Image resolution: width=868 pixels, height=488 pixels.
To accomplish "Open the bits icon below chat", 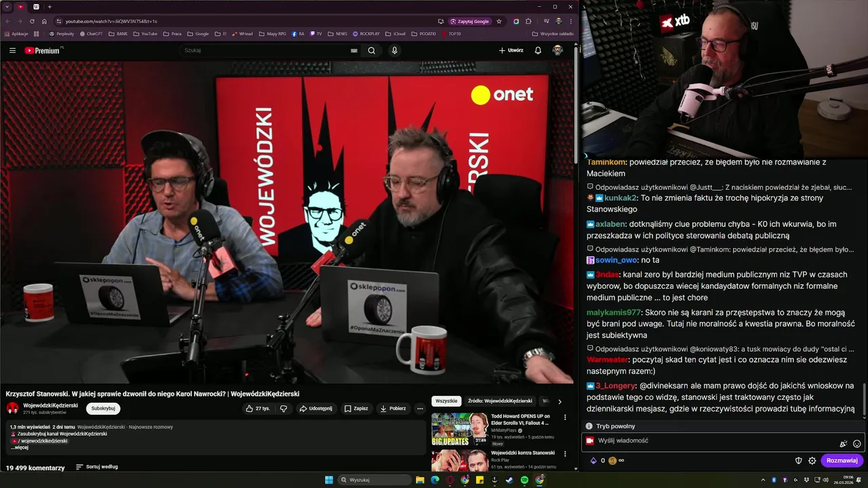I will click(x=593, y=461).
